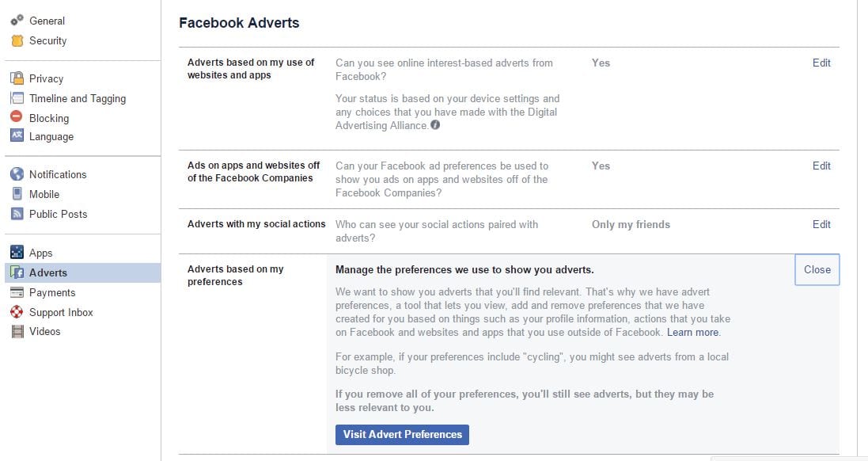The height and width of the screenshot is (461, 868).
Task: Select the Security badge icon
Action: [x=17, y=40]
